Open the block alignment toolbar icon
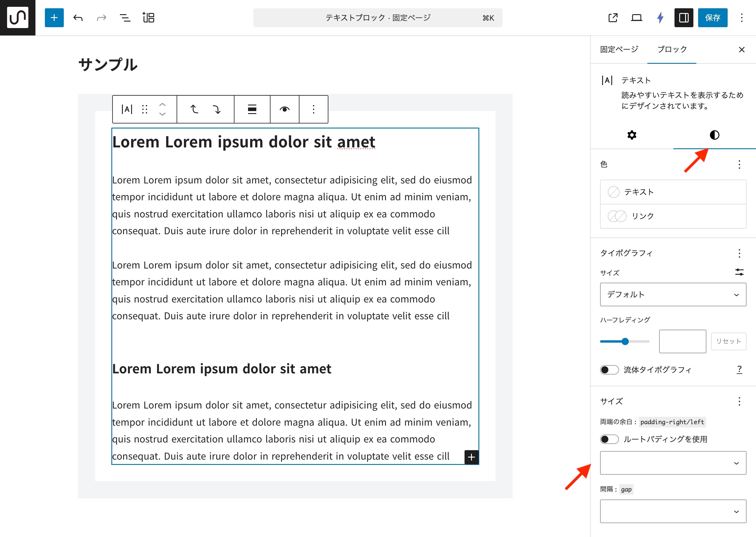 tap(252, 109)
